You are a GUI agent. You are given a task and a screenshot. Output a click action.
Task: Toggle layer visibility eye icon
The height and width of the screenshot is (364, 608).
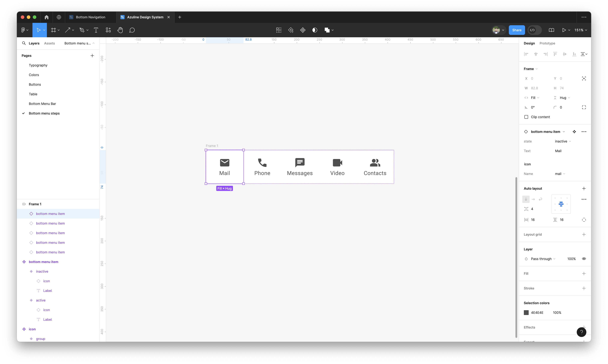pos(584,259)
